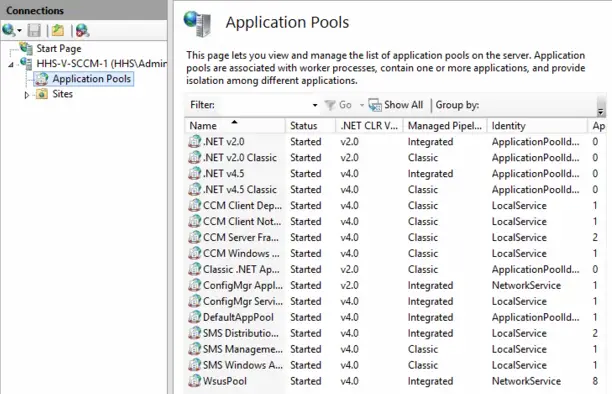The height and width of the screenshot is (394, 612).
Task: Click the Go filter funnel icon
Action: (x=330, y=105)
